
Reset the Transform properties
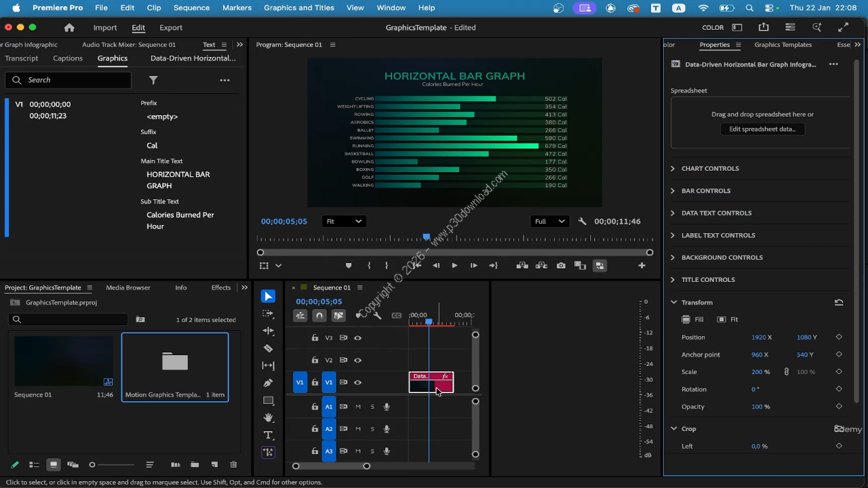[x=839, y=302]
